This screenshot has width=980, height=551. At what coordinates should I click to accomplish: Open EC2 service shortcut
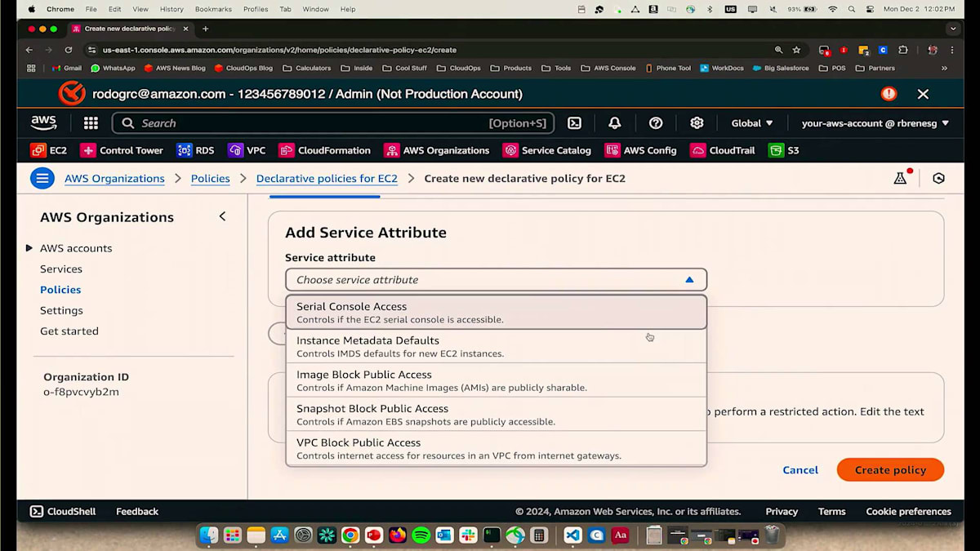(x=48, y=150)
